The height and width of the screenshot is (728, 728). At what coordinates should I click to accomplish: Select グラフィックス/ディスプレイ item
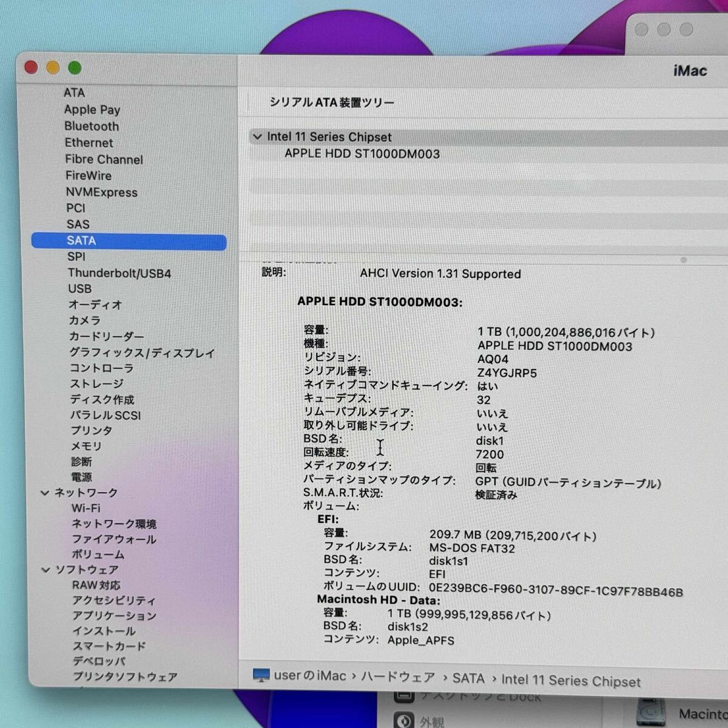(142, 352)
